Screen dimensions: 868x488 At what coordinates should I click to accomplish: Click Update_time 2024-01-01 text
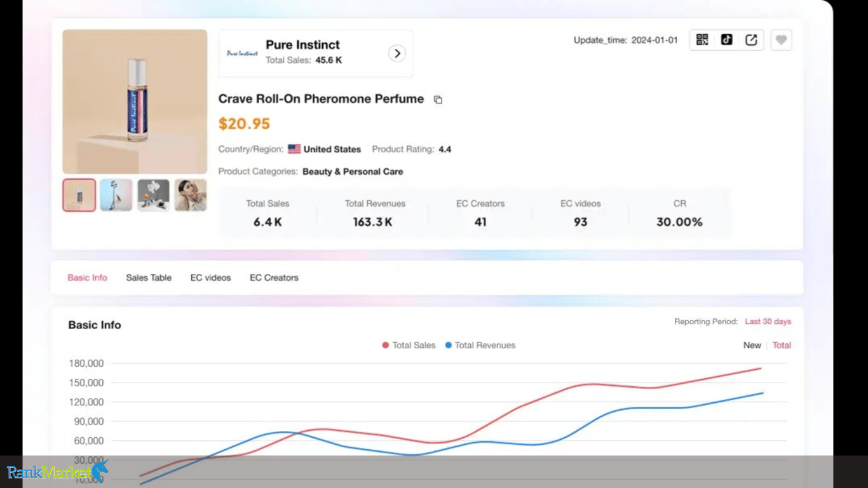click(x=625, y=40)
